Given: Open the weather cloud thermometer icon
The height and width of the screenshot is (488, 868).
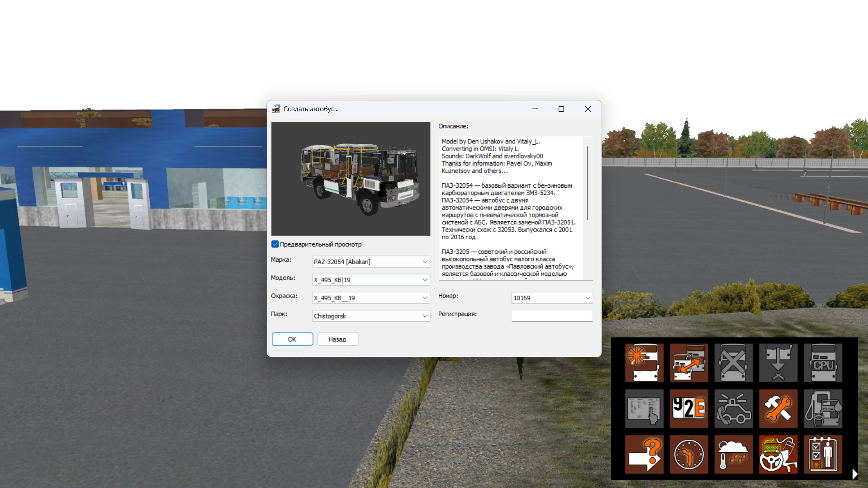Looking at the screenshot, I should pos(734,454).
